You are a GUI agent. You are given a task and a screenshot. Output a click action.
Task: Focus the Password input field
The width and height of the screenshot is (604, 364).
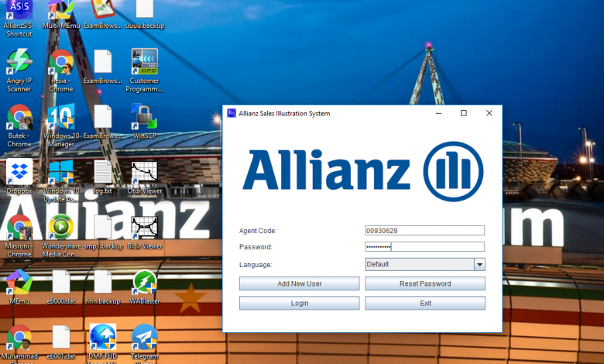424,247
